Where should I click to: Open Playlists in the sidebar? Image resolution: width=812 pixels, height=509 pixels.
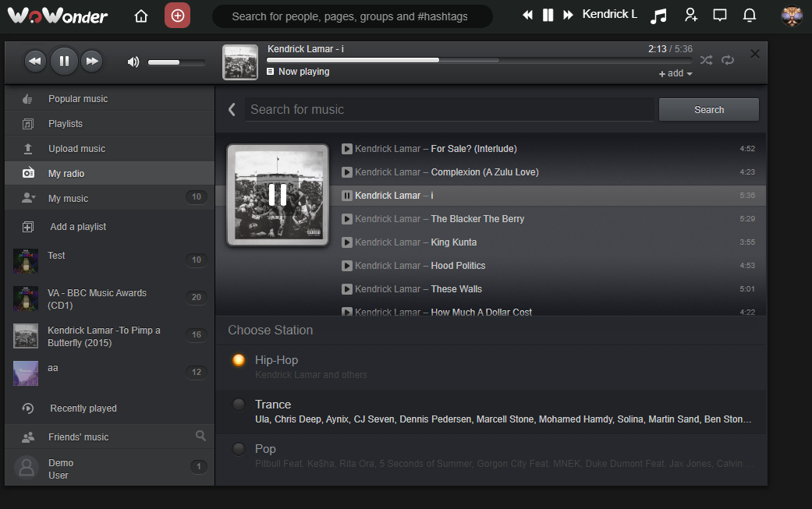tap(66, 124)
